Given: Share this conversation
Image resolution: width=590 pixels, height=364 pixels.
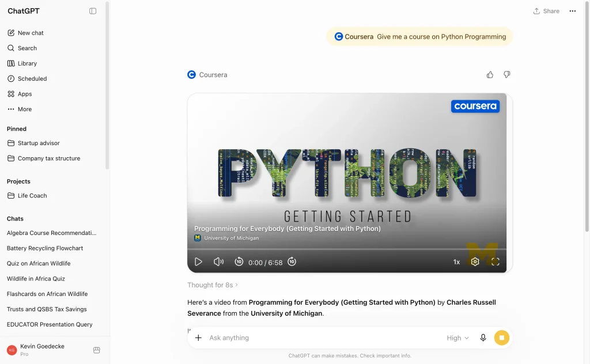Looking at the screenshot, I should point(546,11).
